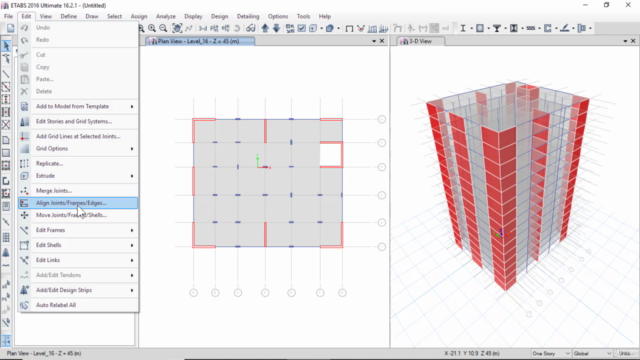
Task: Open the Define menu
Action: pyautogui.click(x=69, y=16)
